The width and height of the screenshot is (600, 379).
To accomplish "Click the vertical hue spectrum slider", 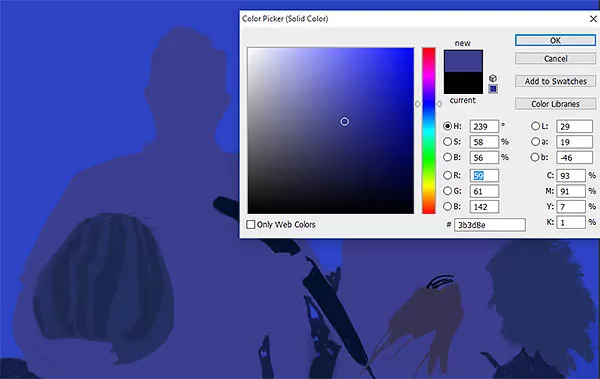I will (x=429, y=131).
